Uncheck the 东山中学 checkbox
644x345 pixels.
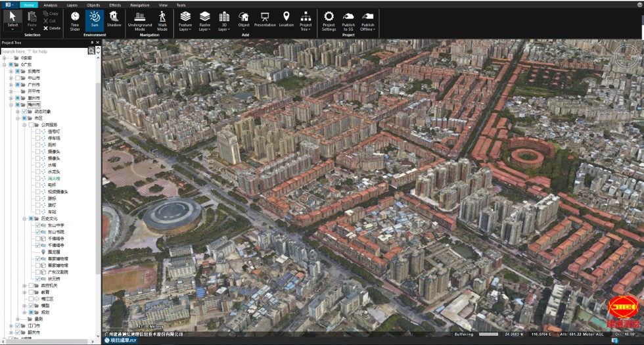click(38, 225)
